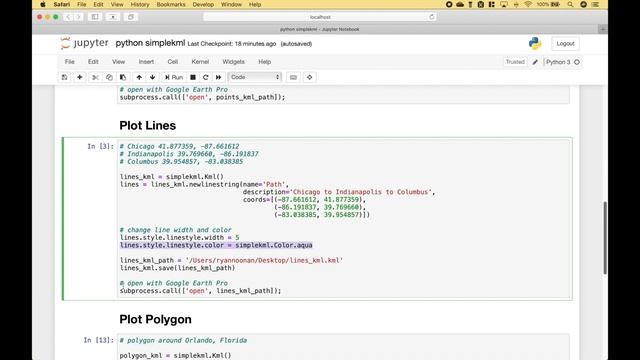
Task: Click the kernel idle circle indicator
Action: coord(577,62)
